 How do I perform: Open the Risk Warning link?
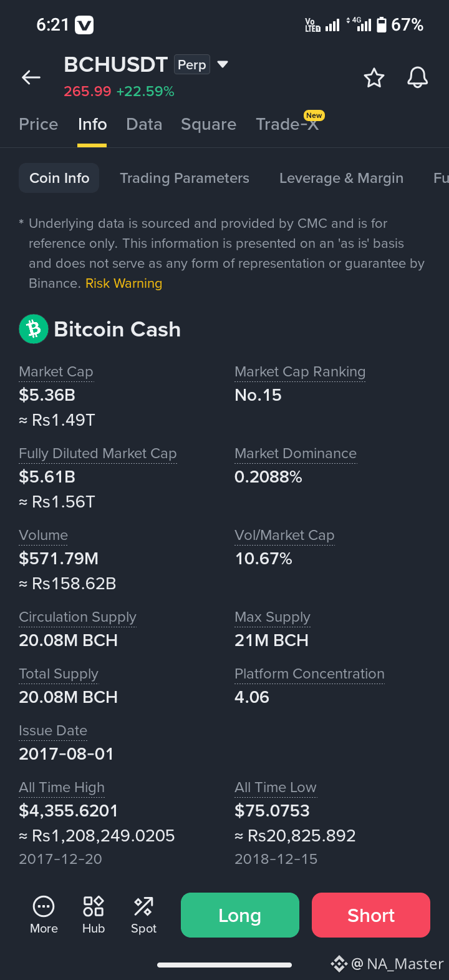point(123,283)
